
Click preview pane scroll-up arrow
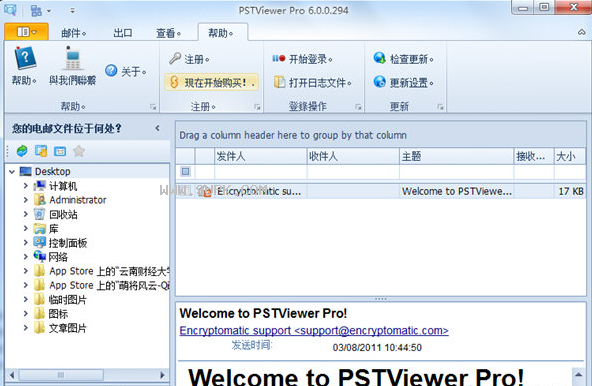pos(578,374)
